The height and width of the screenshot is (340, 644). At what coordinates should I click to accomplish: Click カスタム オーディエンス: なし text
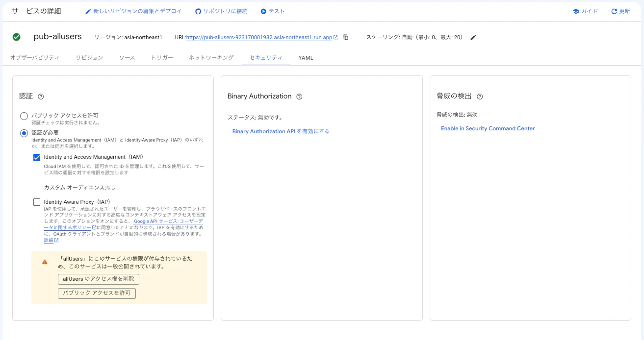(79, 188)
